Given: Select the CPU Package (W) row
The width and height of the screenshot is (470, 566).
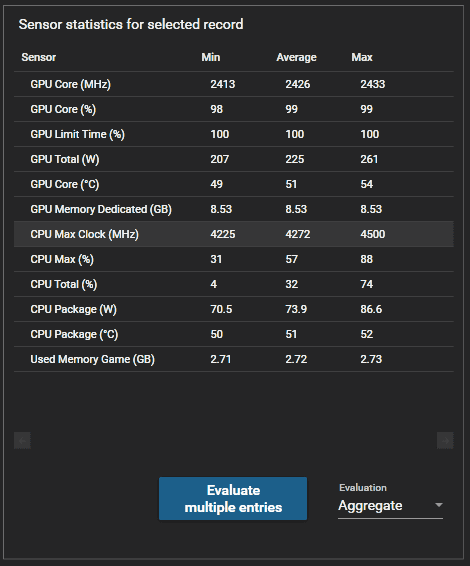Looking at the screenshot, I should (x=234, y=309).
